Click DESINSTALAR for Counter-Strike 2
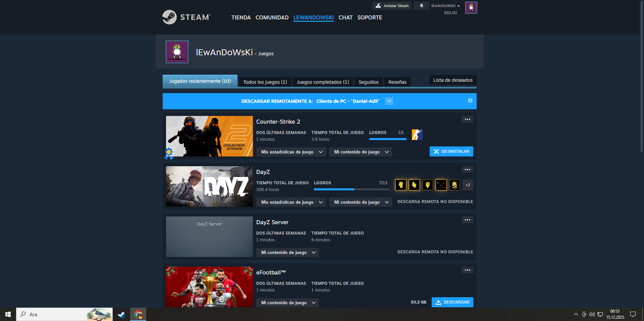Screen dimensions: 644x321 point(451,151)
